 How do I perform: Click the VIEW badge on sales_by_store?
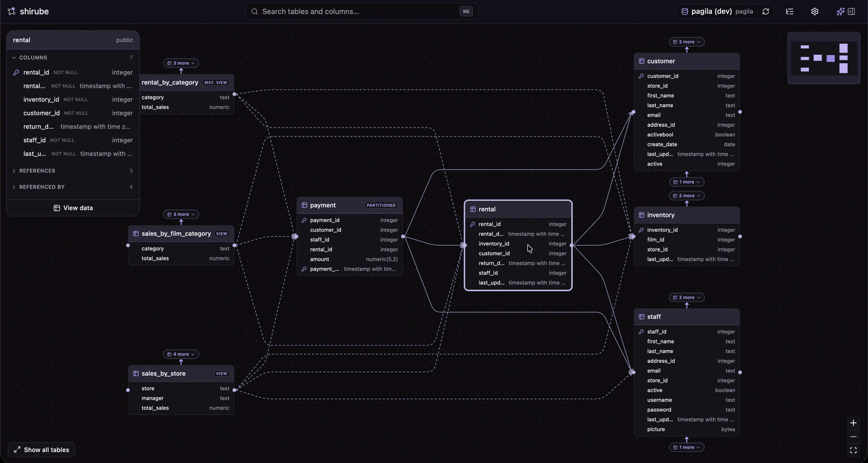[x=222, y=373]
